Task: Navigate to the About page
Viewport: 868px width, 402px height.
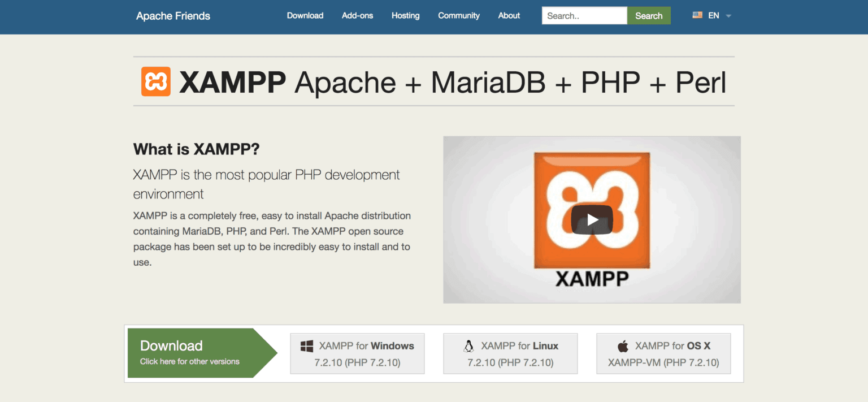Action: 509,16
